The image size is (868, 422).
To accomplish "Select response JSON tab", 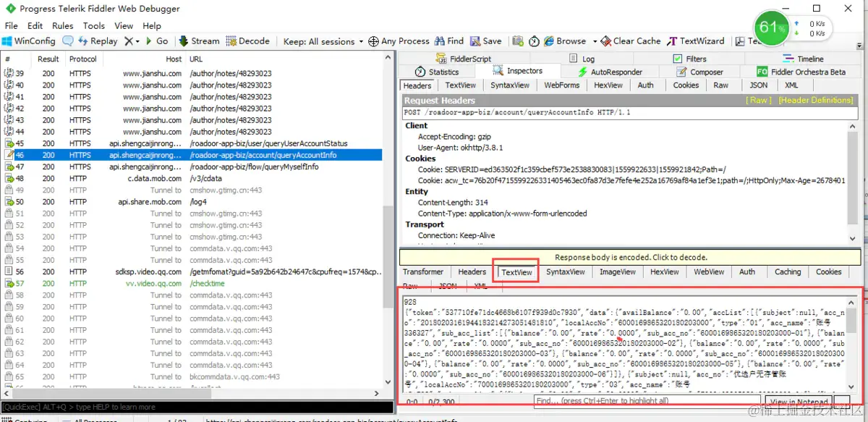I will (x=448, y=286).
